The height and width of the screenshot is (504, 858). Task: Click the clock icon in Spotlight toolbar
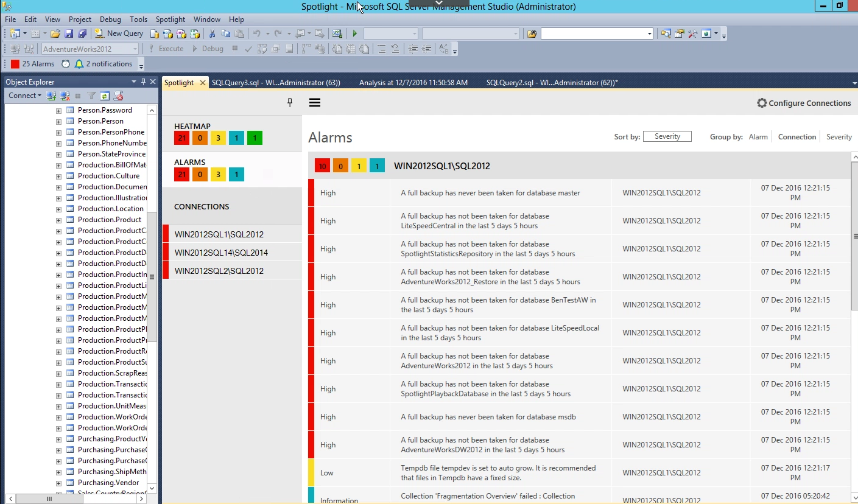(66, 64)
